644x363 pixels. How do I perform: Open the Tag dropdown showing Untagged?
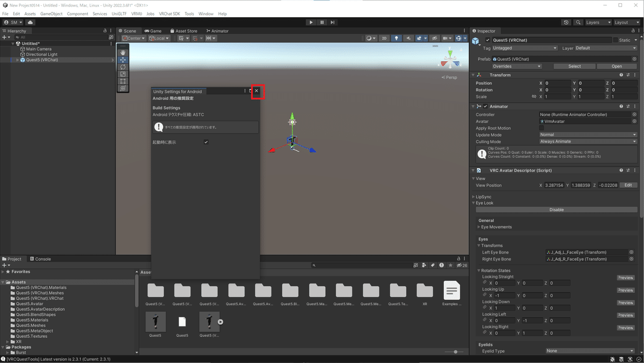525,48
